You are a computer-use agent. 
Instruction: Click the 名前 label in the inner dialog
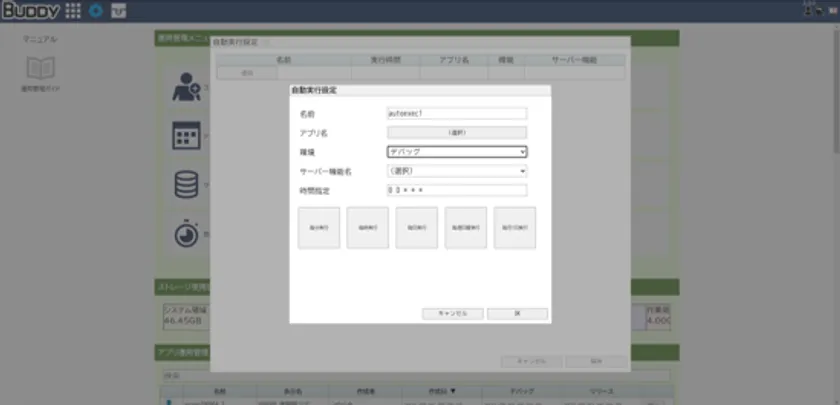[x=308, y=114]
